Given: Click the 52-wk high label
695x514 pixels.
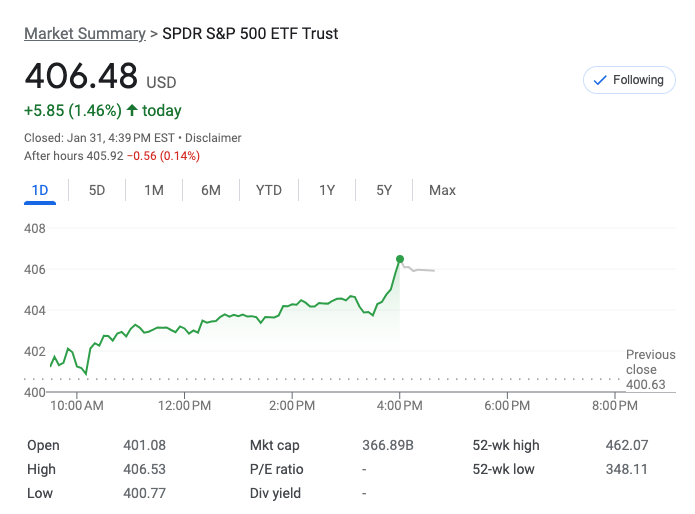Looking at the screenshot, I should (506, 446).
